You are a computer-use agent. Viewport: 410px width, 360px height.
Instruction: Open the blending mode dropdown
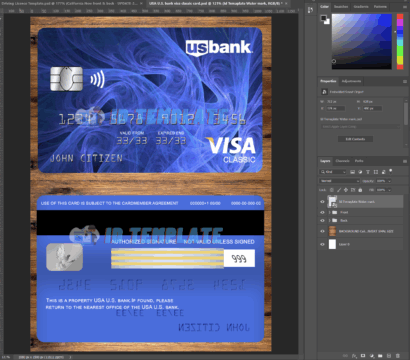point(340,181)
